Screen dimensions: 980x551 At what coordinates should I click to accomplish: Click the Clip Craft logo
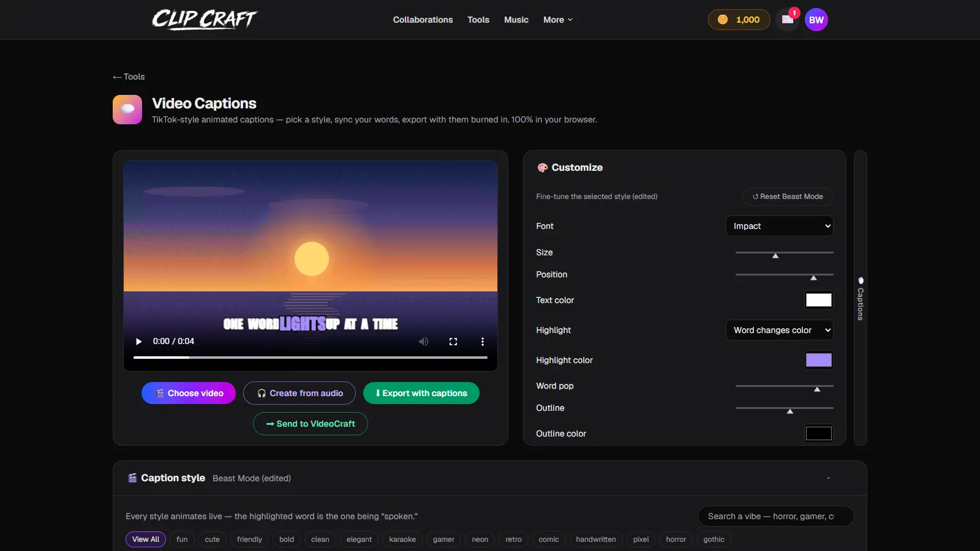pyautogui.click(x=204, y=20)
